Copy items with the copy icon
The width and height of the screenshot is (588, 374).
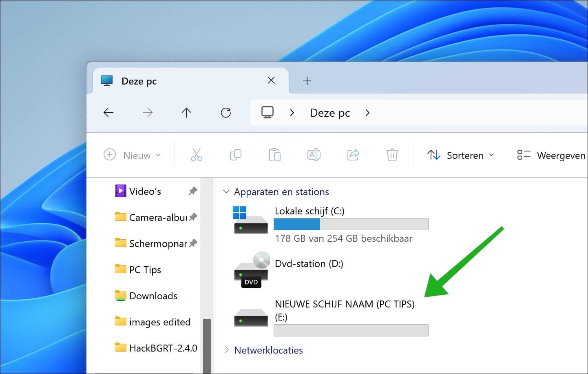(x=235, y=155)
